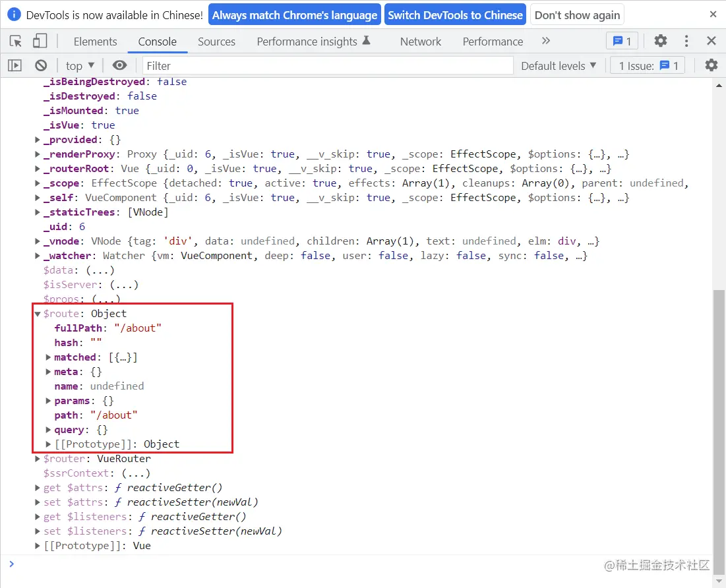Viewport: 726px width, 588px height.
Task: Toggle the live expression eye icon
Action: point(119,65)
